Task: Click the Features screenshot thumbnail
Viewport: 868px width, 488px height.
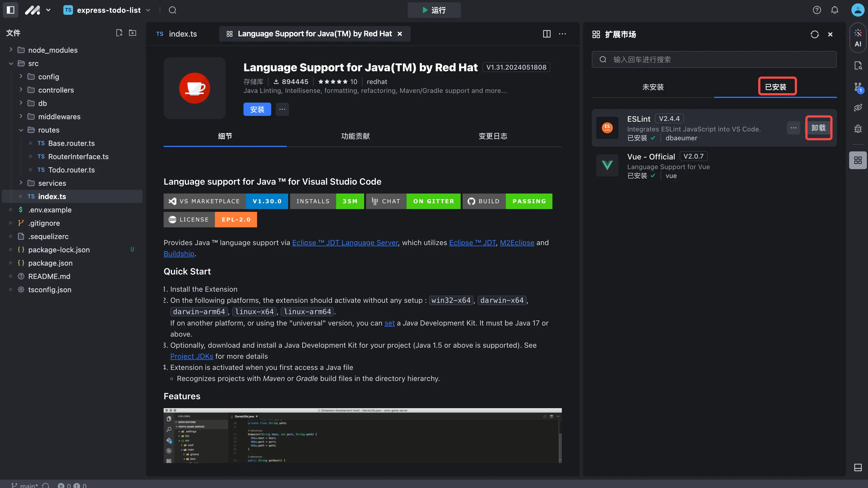Action: 362,435
